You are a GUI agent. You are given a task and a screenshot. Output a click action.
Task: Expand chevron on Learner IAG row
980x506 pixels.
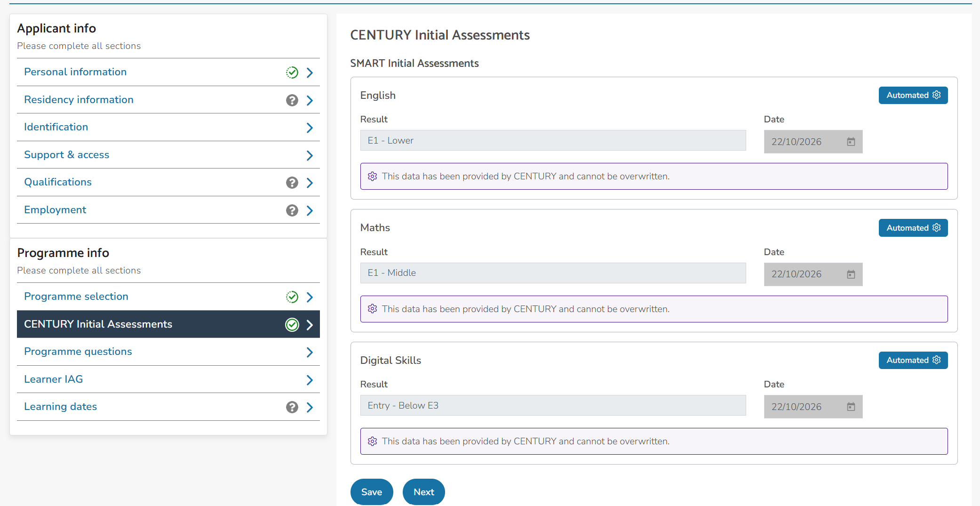[310, 380]
